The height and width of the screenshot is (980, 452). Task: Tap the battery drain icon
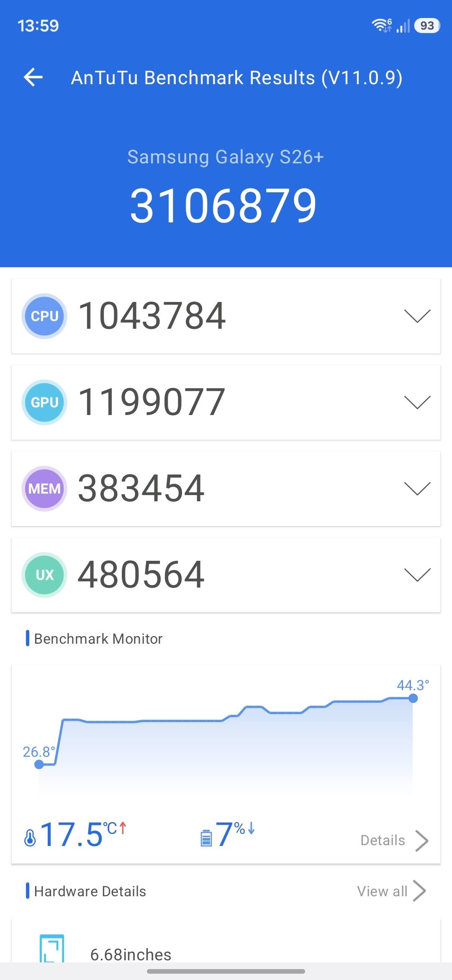[206, 838]
